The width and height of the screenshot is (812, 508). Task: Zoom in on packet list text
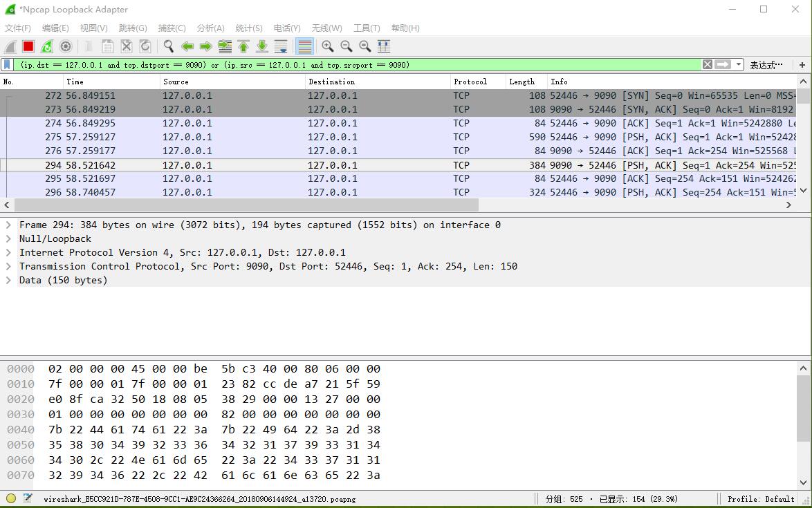click(x=328, y=46)
